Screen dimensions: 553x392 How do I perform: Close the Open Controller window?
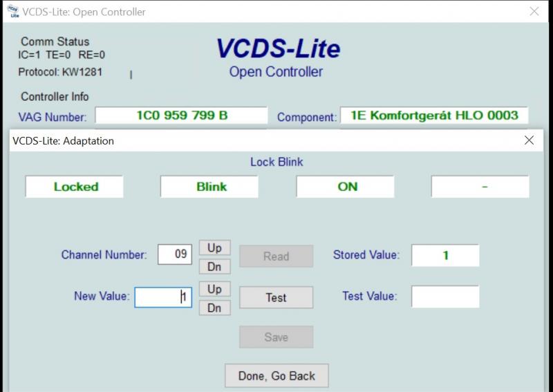coord(534,11)
